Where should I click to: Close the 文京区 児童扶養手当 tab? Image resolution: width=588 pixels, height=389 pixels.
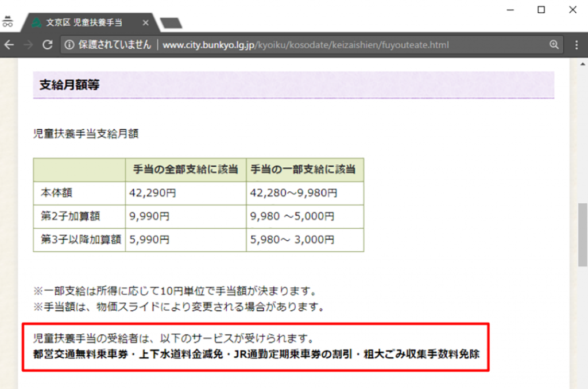[x=145, y=23]
